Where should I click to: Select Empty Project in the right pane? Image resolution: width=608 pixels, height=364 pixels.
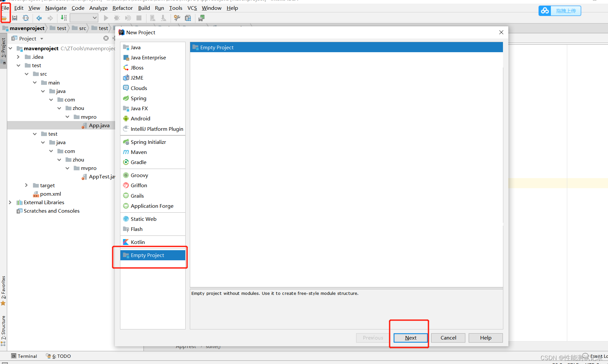coord(346,47)
